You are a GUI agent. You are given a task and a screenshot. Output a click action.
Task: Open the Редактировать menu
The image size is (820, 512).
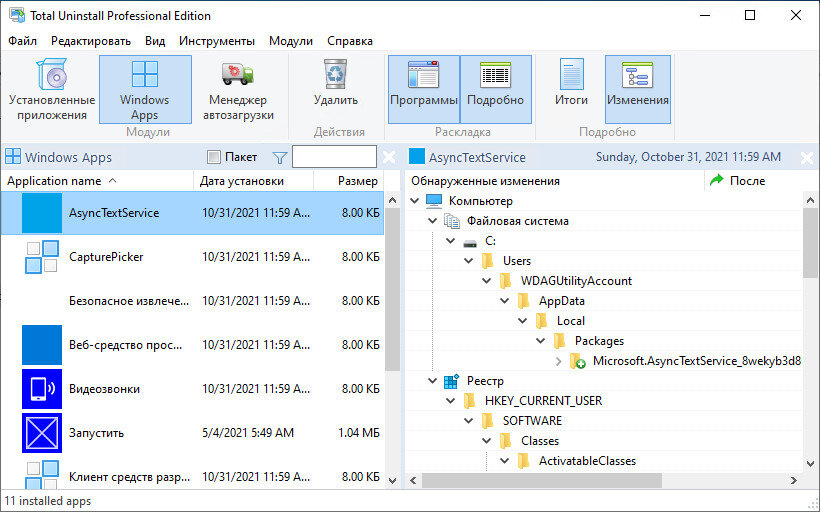(x=91, y=41)
